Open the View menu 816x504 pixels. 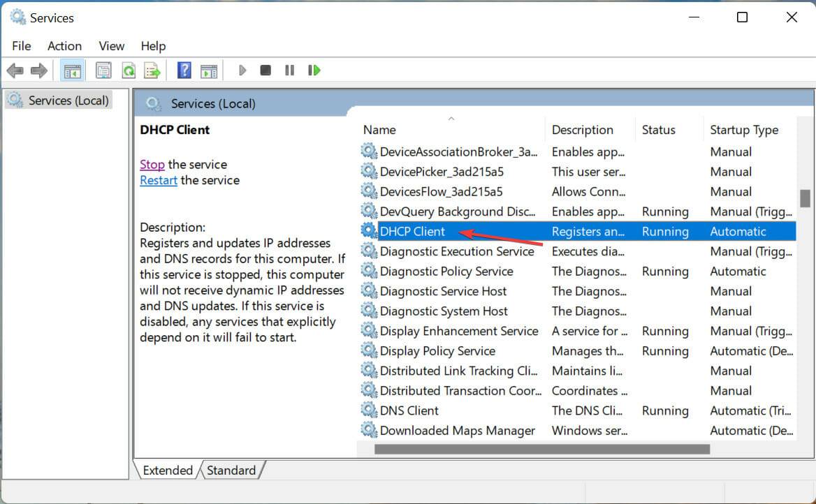click(111, 46)
